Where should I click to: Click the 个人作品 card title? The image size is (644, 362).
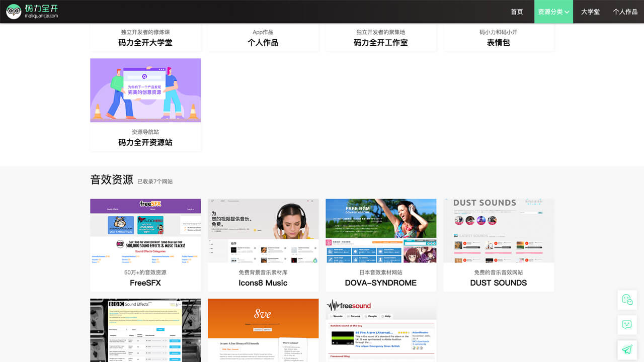pos(263,43)
